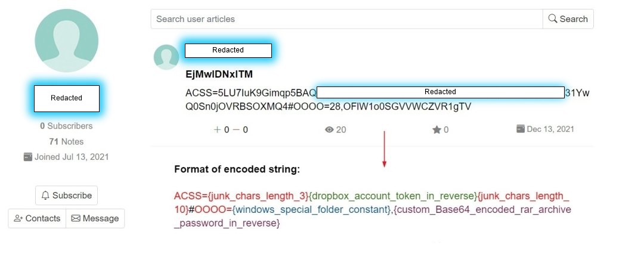This screenshot has width=644, height=254.
Task: Click the redacted author name above the article title
Action: [228, 51]
